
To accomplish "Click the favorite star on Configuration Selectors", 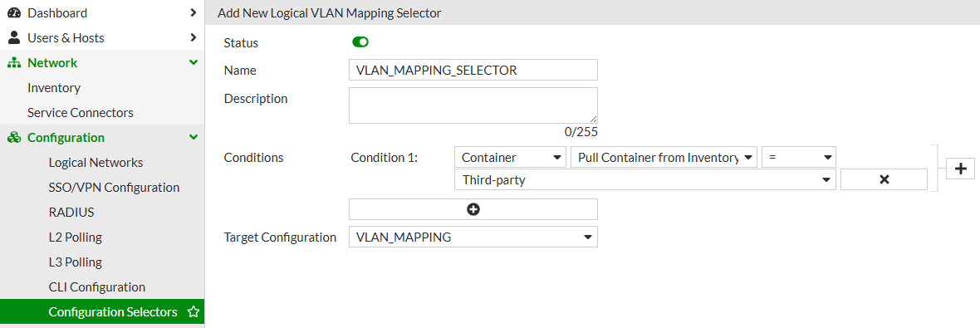I will click(x=194, y=311).
